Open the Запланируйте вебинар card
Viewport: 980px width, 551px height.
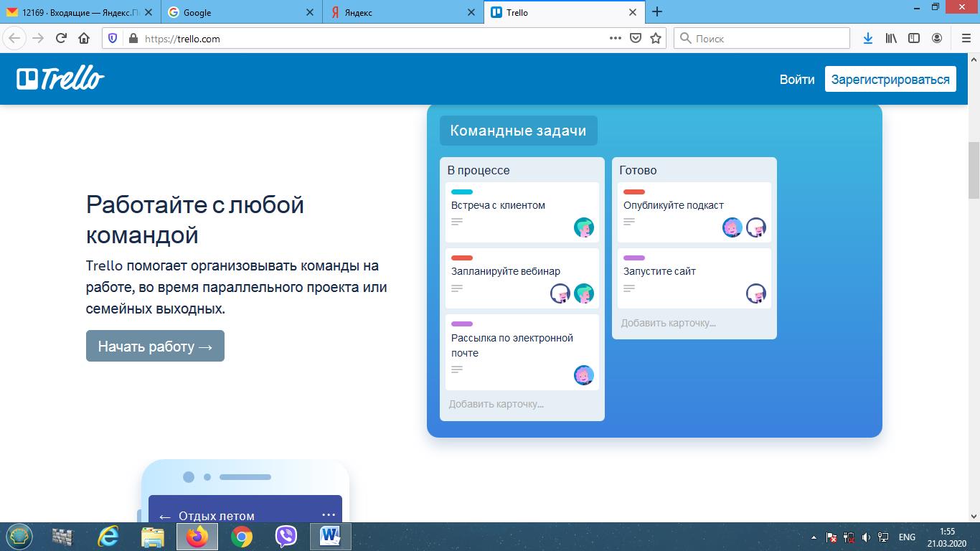pos(522,278)
